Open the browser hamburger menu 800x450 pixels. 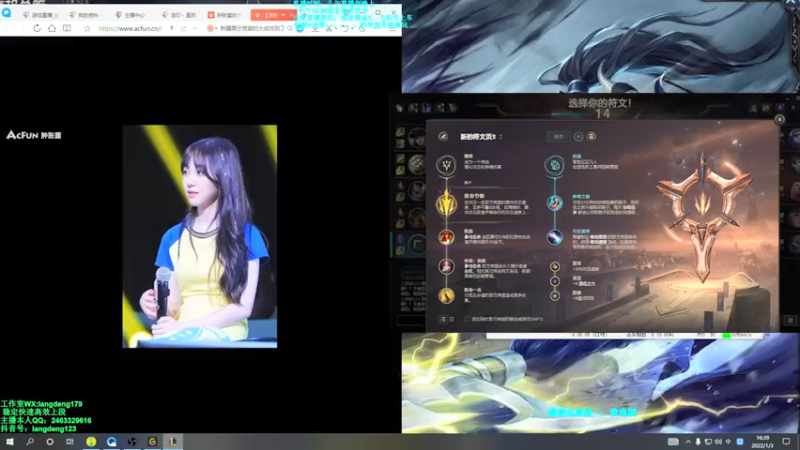(391, 29)
